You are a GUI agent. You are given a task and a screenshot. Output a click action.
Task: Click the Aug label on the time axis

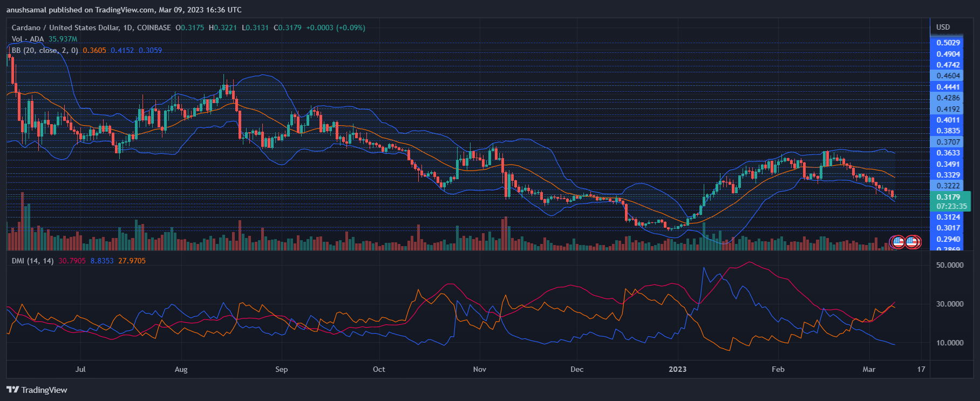click(181, 369)
